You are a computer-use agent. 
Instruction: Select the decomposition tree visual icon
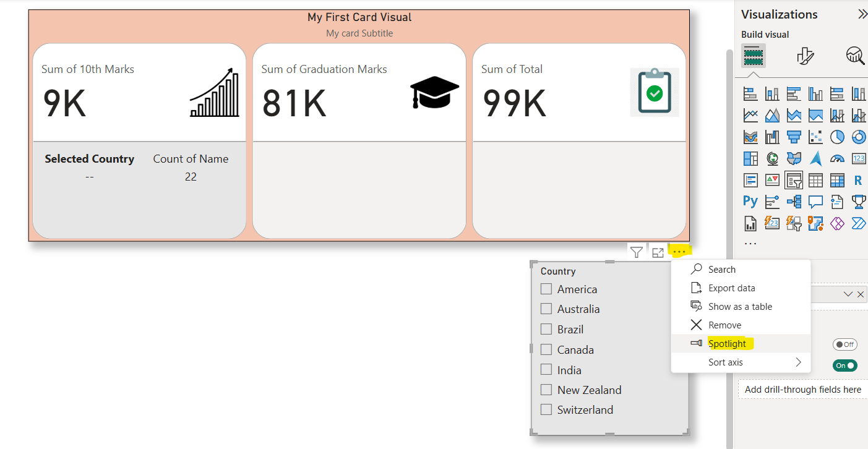pyautogui.click(x=794, y=202)
